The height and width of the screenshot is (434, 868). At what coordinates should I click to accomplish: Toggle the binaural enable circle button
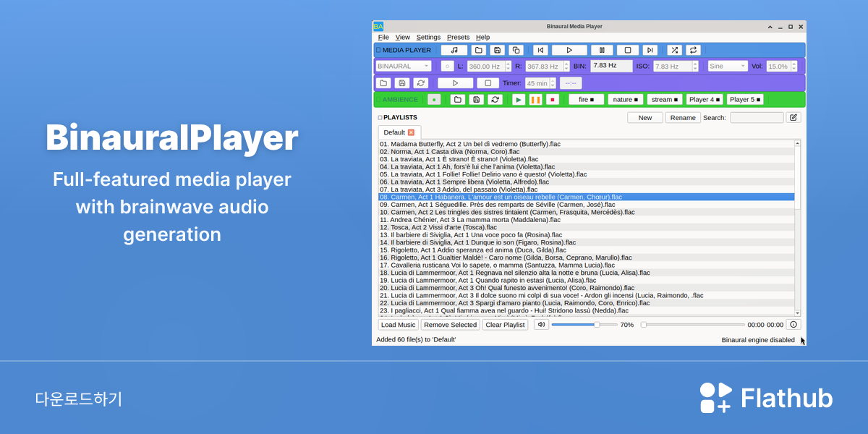coord(447,66)
